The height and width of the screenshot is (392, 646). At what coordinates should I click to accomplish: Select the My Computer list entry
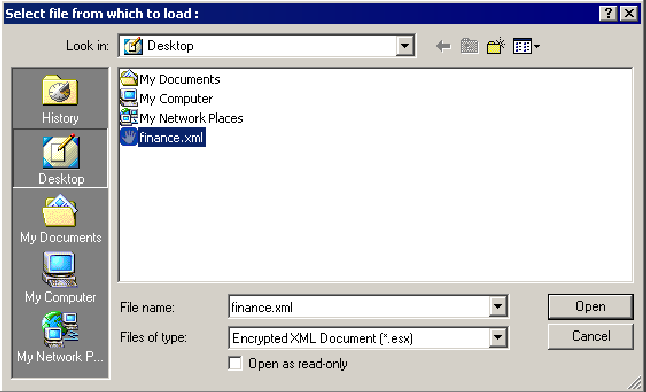click(176, 99)
